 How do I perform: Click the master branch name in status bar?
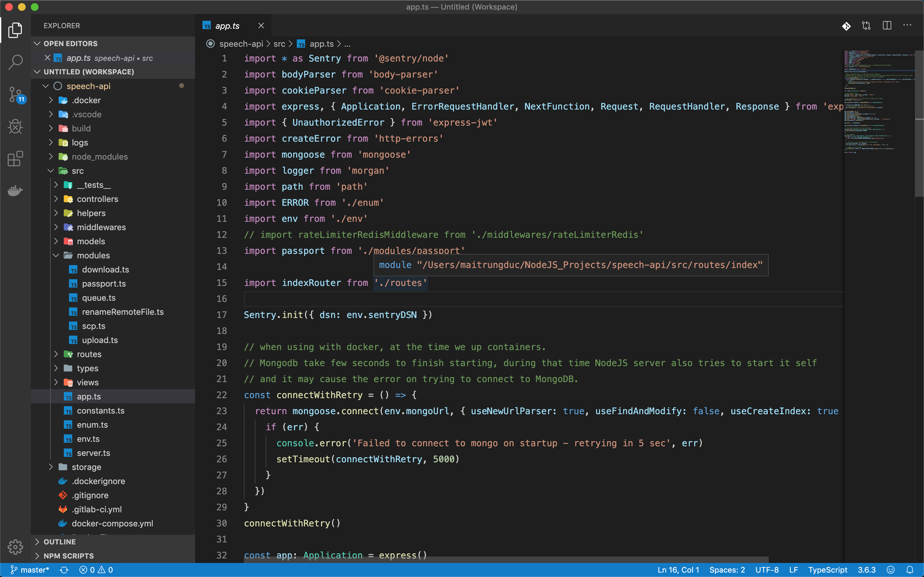(31, 570)
